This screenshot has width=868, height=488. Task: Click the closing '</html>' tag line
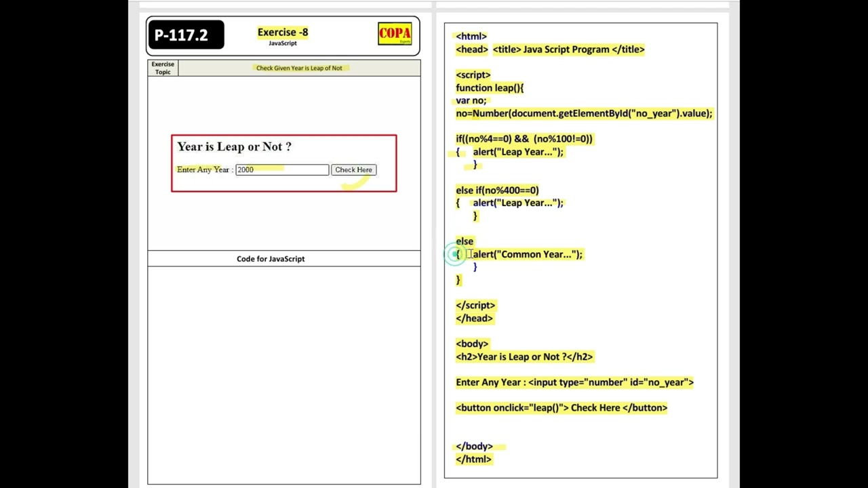tap(473, 459)
